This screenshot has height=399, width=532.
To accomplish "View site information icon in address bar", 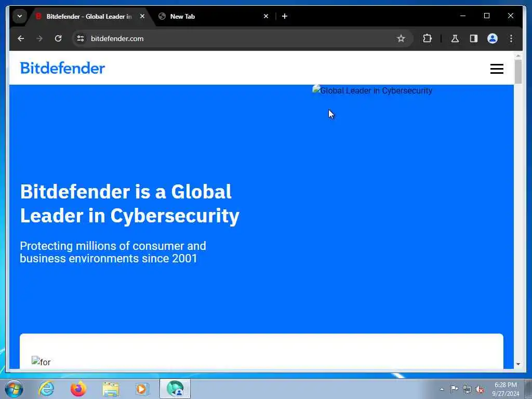I will pos(81,38).
